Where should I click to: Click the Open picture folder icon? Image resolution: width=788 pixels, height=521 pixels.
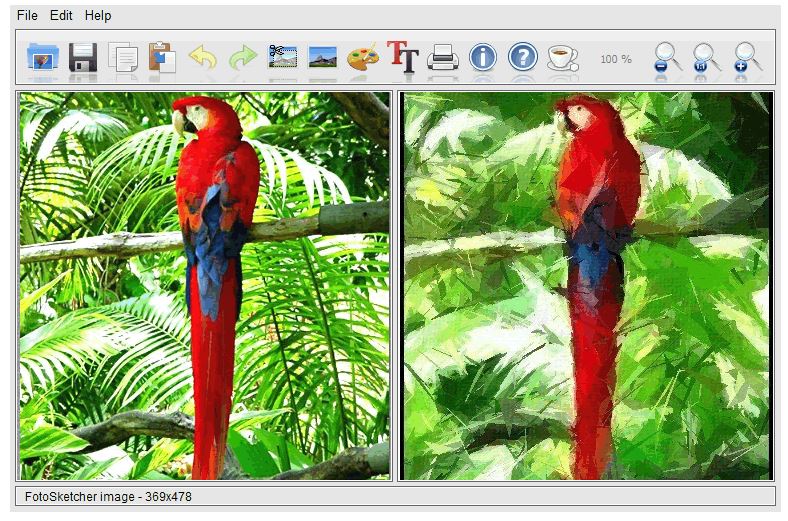pos(43,57)
